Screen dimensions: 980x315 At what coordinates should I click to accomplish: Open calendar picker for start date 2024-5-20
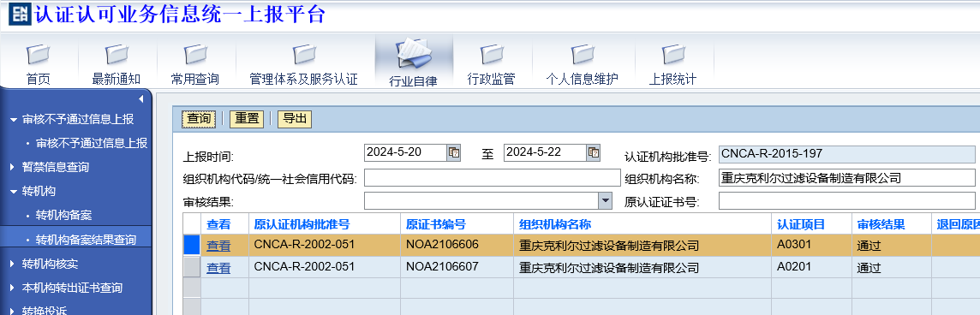coord(454,152)
